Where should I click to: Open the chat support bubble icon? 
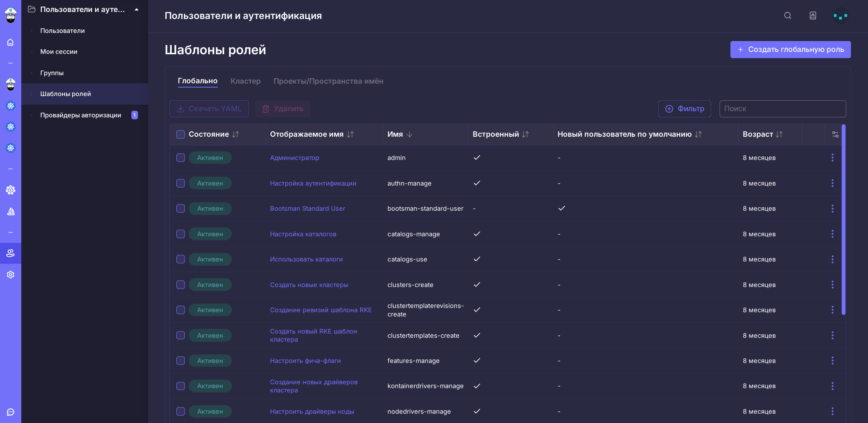(x=10, y=412)
